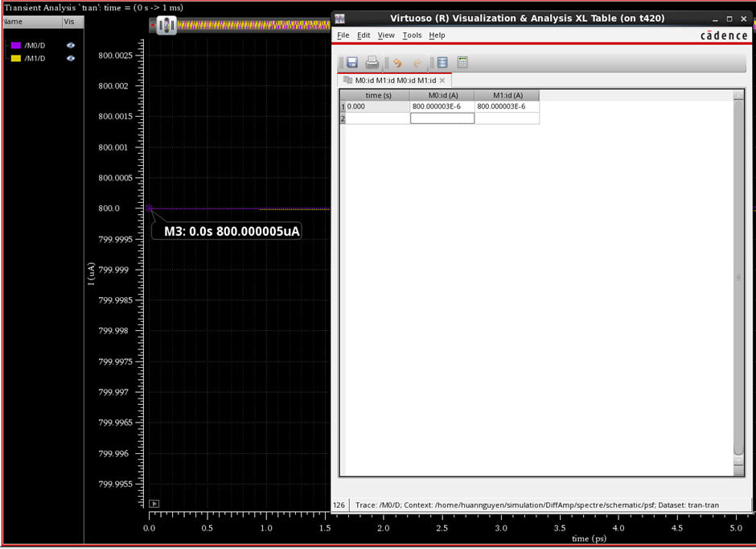
Task: Click the purple /M0/D color swatch
Action: 16,45
